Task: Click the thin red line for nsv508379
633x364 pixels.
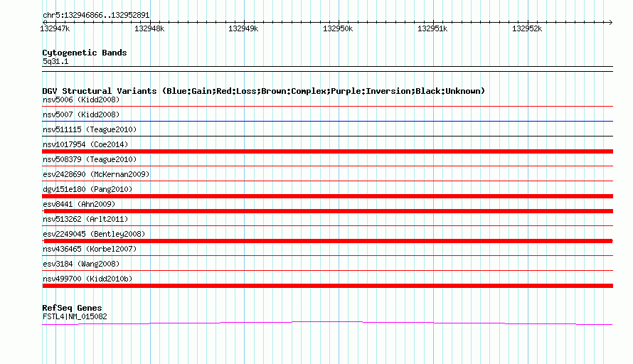Action: pyautogui.click(x=327, y=166)
